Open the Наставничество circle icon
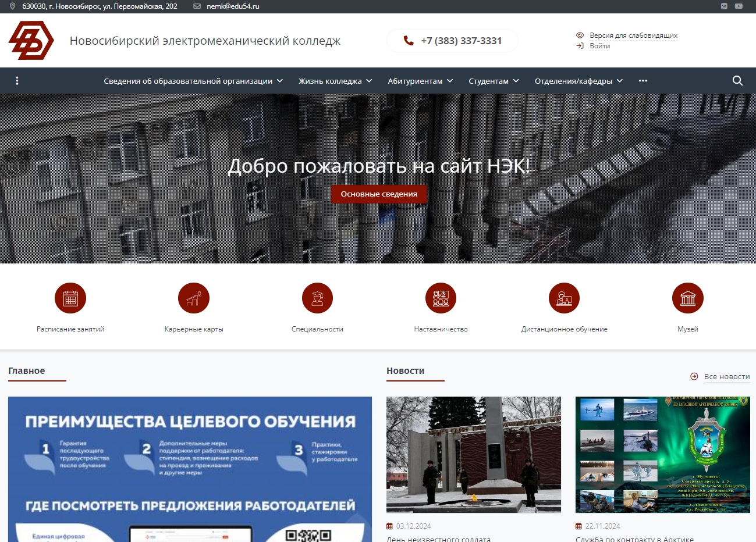The height and width of the screenshot is (542, 756). click(441, 298)
